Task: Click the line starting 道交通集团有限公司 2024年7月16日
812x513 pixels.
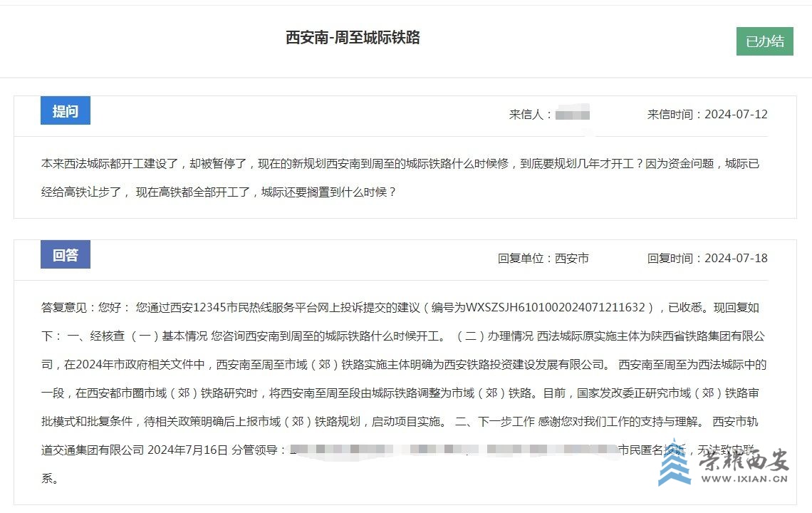Action: click(399, 450)
